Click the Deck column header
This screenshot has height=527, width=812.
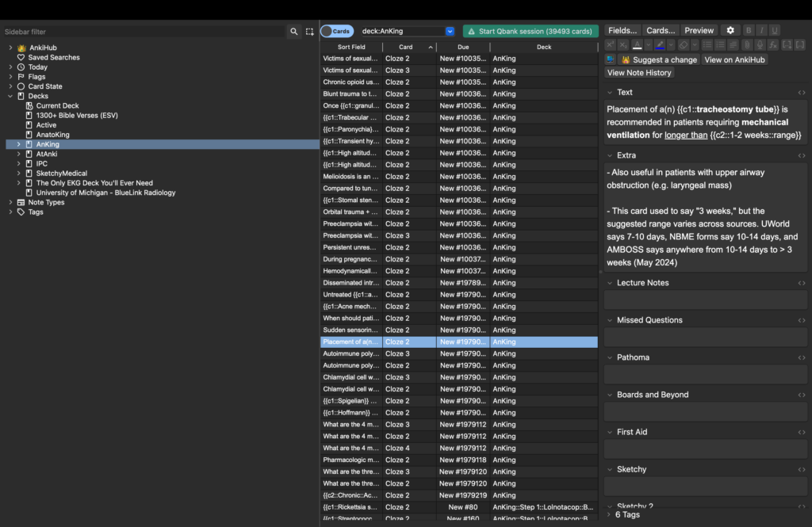(544, 47)
